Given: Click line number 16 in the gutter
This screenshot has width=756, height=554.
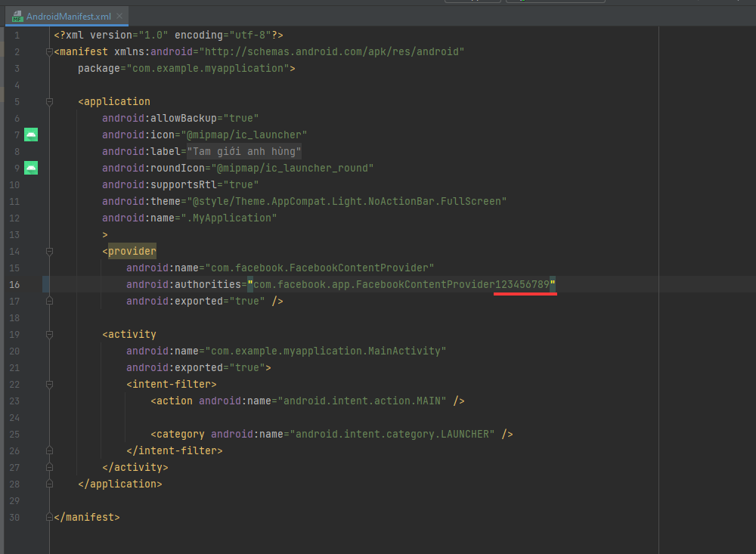Looking at the screenshot, I should point(16,284).
